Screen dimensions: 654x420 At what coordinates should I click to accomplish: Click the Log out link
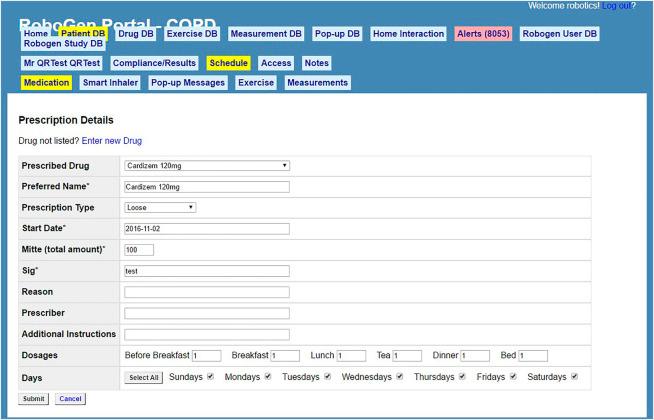coord(615,6)
